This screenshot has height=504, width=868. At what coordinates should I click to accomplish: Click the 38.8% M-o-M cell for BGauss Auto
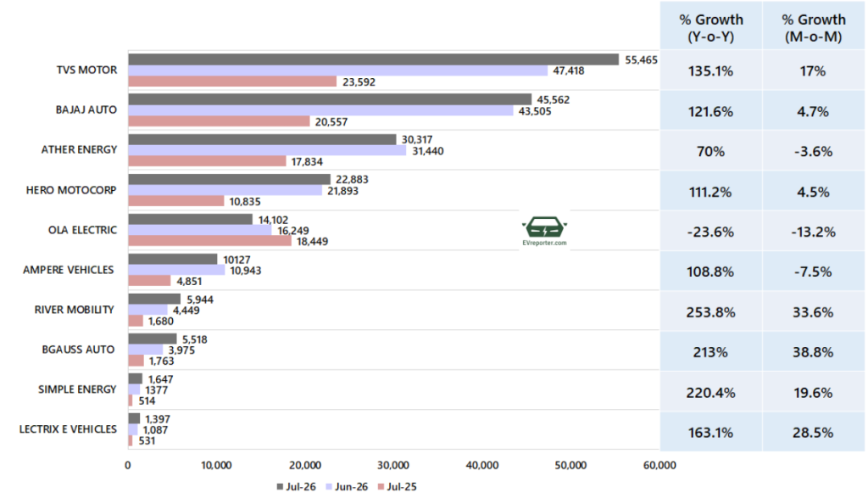[x=814, y=351]
